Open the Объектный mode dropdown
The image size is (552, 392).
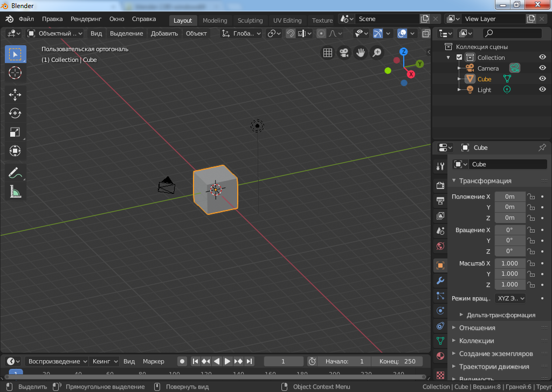tap(55, 33)
